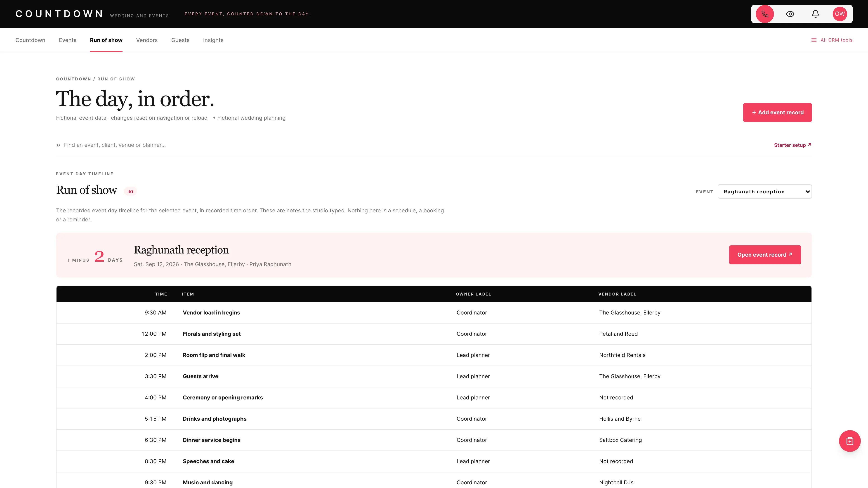This screenshot has width=868, height=488.
Task: Click the 'Vendor load in begins' item
Action: [x=211, y=312]
